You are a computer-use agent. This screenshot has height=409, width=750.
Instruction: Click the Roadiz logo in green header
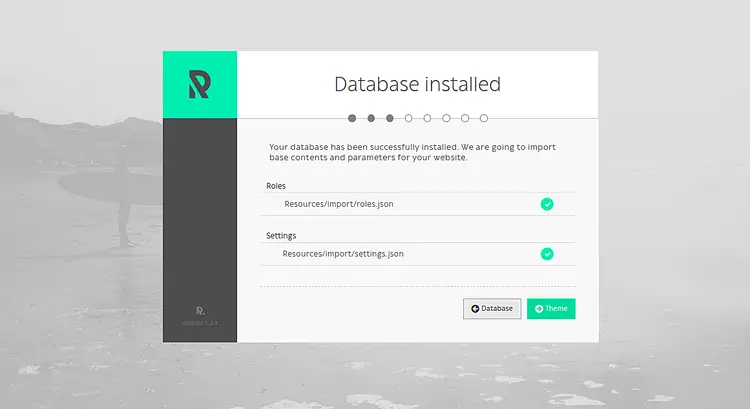pos(199,84)
